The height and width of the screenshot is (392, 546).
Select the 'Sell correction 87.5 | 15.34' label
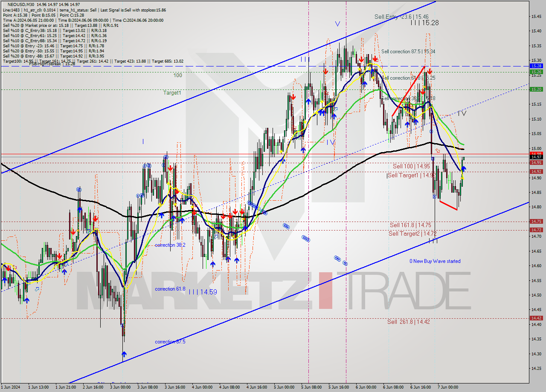pos(408,52)
